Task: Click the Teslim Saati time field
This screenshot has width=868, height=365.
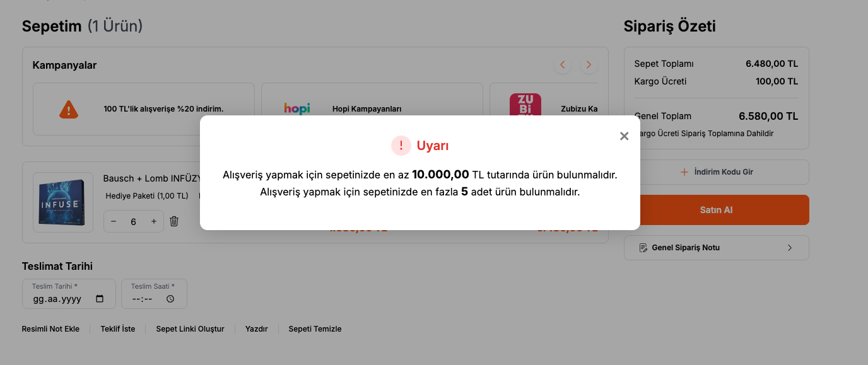Action: (x=155, y=294)
